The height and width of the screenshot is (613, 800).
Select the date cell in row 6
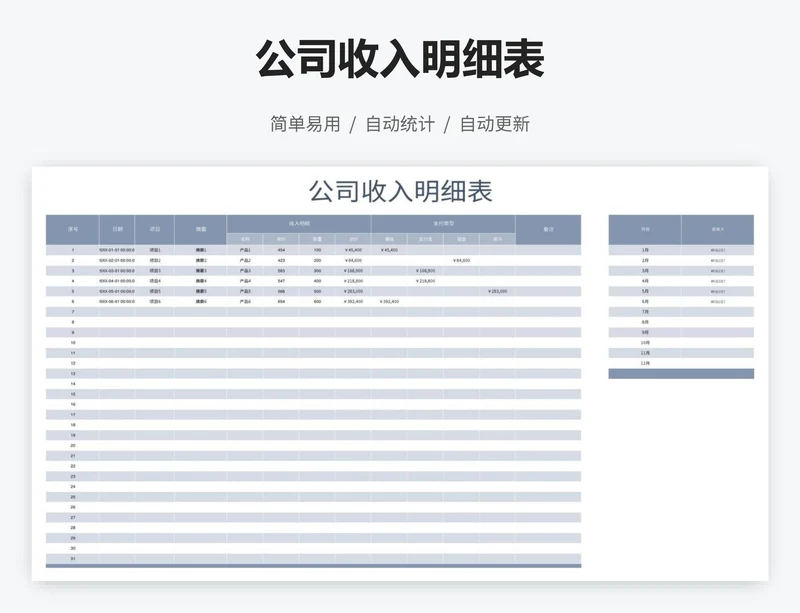pyautogui.click(x=117, y=302)
